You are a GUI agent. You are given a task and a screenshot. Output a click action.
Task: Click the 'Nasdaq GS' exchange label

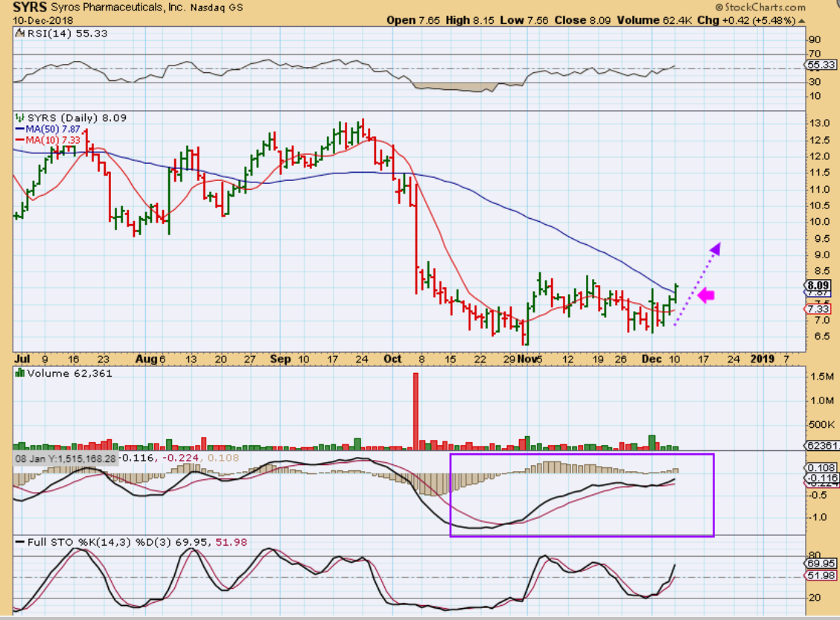217,7
